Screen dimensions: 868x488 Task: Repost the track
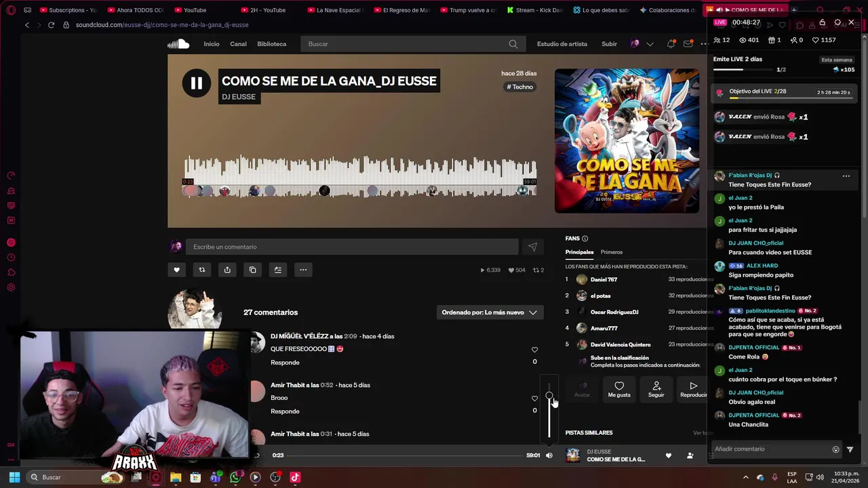[201, 270]
